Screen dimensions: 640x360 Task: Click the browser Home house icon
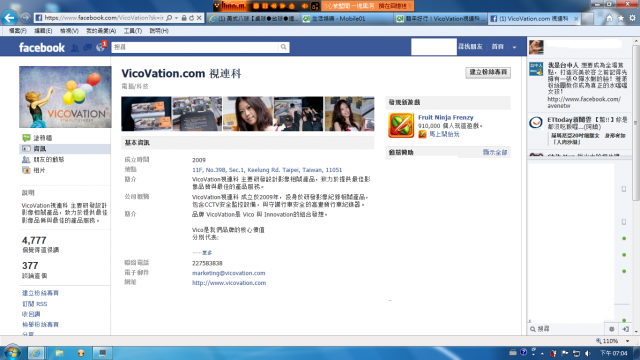[x=609, y=18]
